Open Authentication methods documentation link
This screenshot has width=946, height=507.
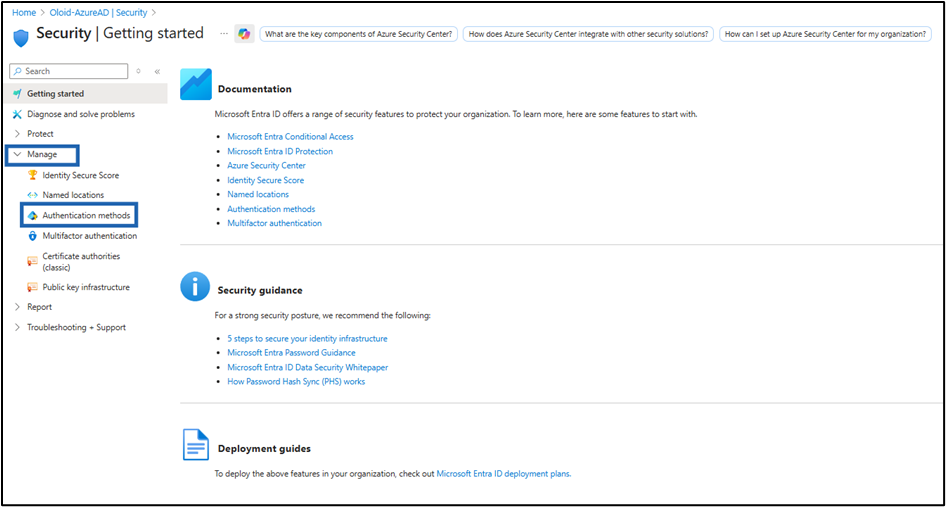click(271, 209)
